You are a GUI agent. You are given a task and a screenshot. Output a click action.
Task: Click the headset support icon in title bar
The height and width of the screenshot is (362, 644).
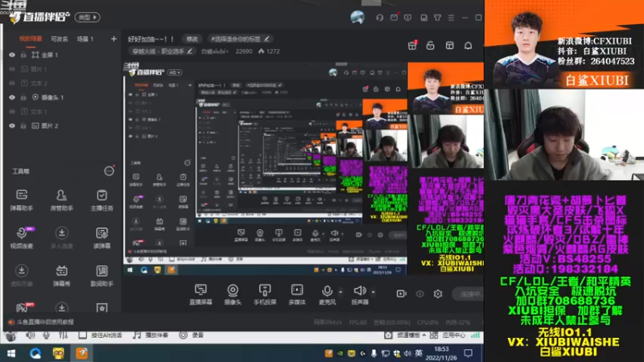pyautogui.click(x=379, y=18)
